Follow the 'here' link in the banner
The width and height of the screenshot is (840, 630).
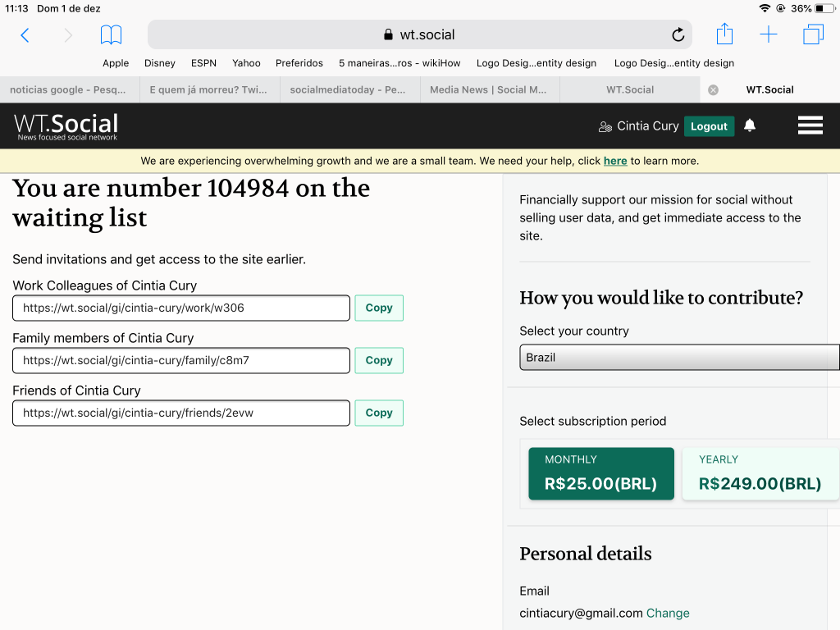click(x=615, y=162)
